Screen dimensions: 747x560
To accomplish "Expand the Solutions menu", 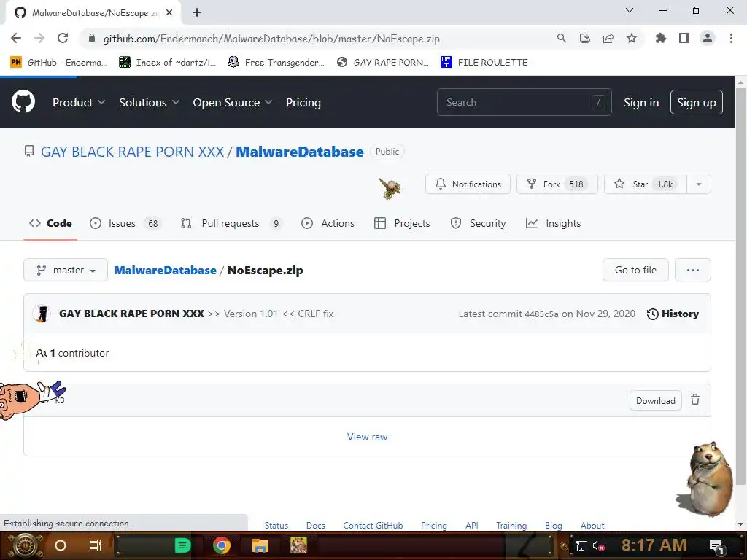I will (x=149, y=102).
